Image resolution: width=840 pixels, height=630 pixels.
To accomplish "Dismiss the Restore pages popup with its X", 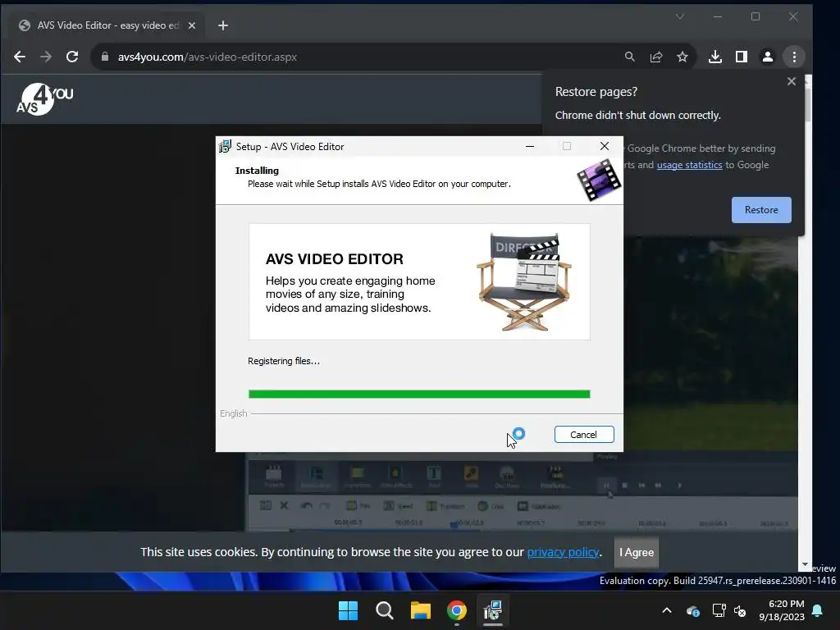I will click(x=792, y=81).
